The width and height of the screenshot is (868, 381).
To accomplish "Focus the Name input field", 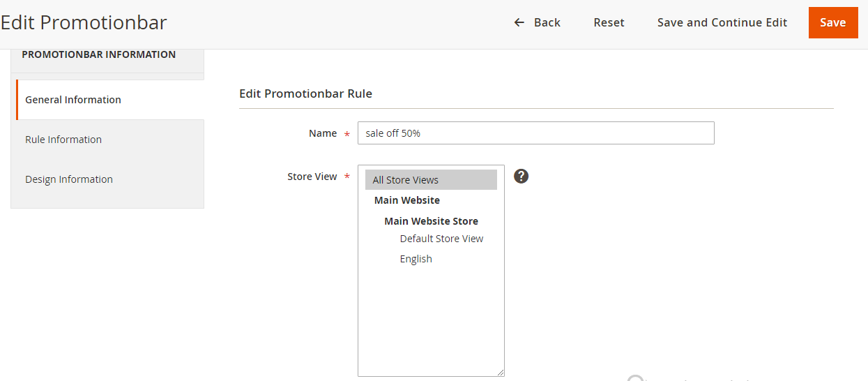I will (535, 133).
